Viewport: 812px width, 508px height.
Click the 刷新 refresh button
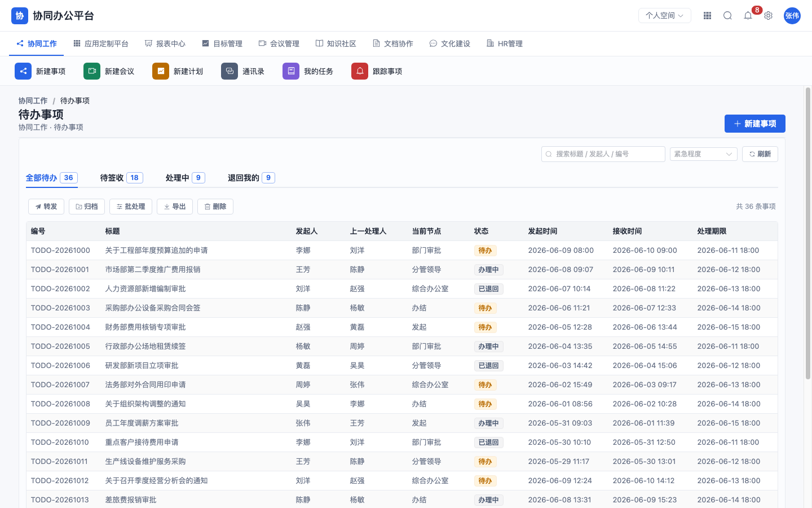(760, 154)
